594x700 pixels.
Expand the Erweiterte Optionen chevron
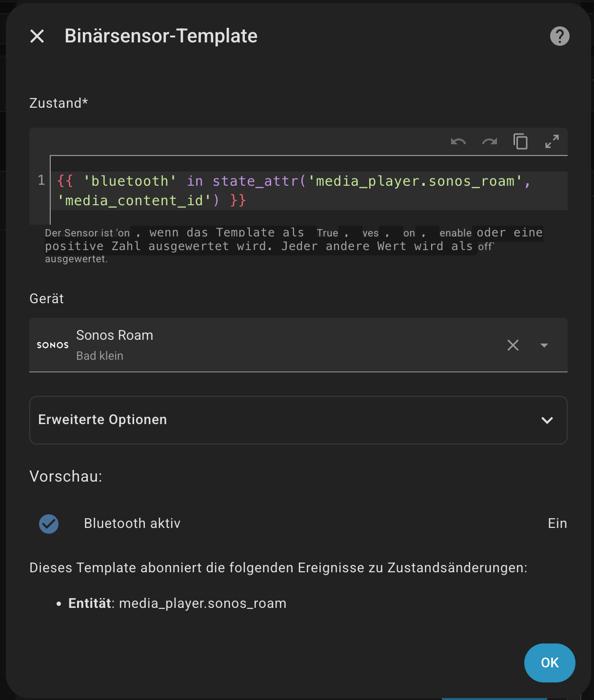[547, 420]
